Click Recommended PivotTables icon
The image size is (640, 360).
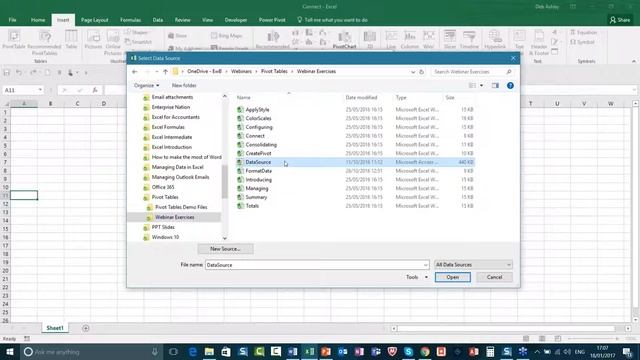[44, 42]
